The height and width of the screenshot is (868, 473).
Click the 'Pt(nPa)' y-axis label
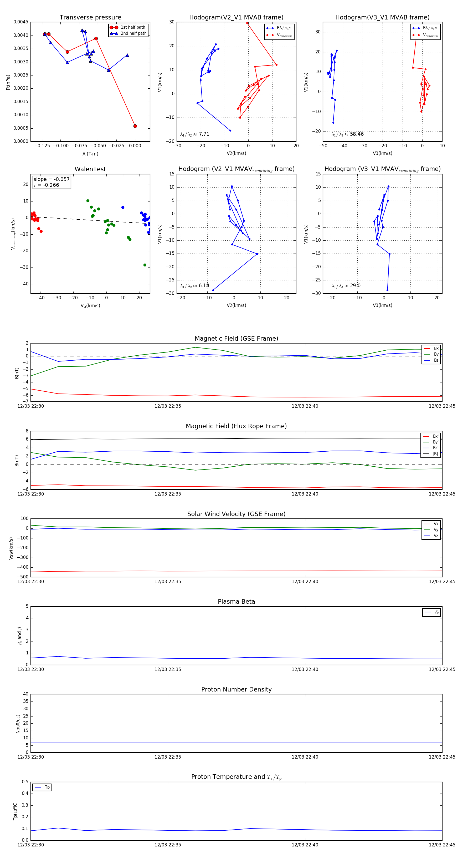pyautogui.click(x=8, y=82)
